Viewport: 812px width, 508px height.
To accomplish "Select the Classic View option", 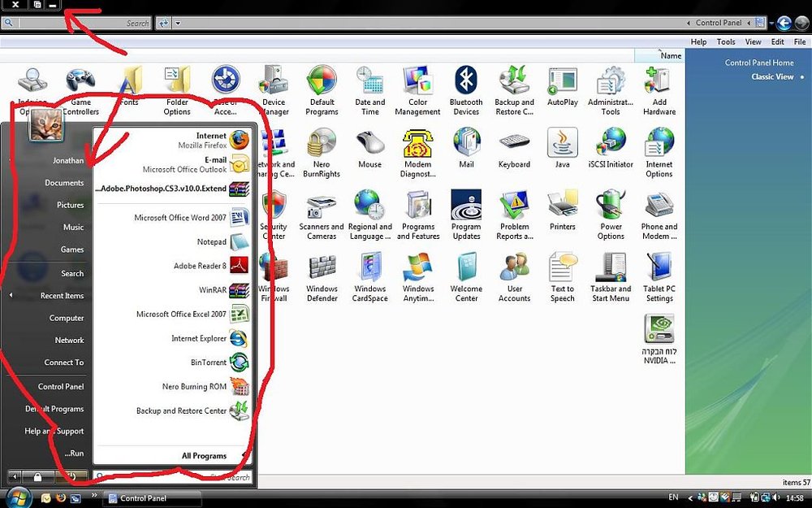I will coord(773,76).
